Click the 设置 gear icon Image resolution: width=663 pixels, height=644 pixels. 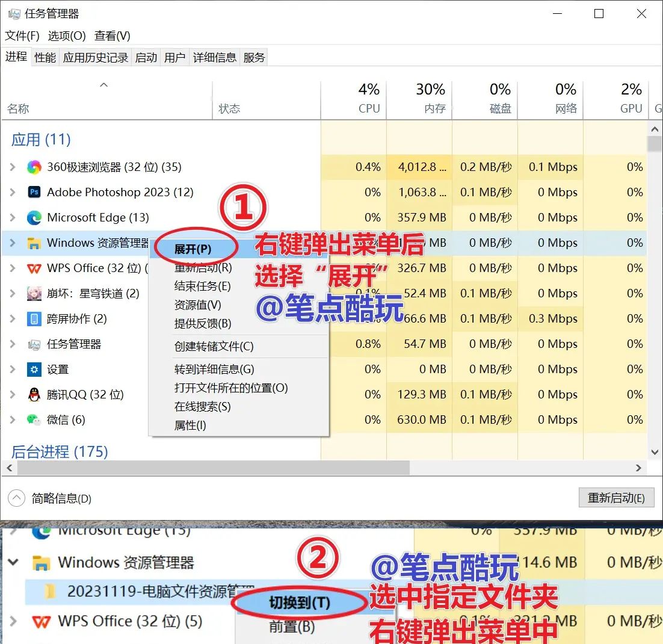coord(34,370)
